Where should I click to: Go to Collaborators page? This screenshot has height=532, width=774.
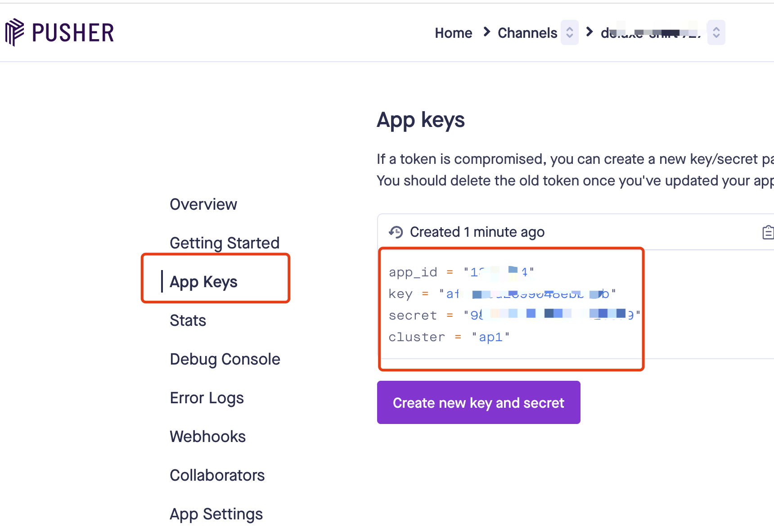pyautogui.click(x=217, y=475)
